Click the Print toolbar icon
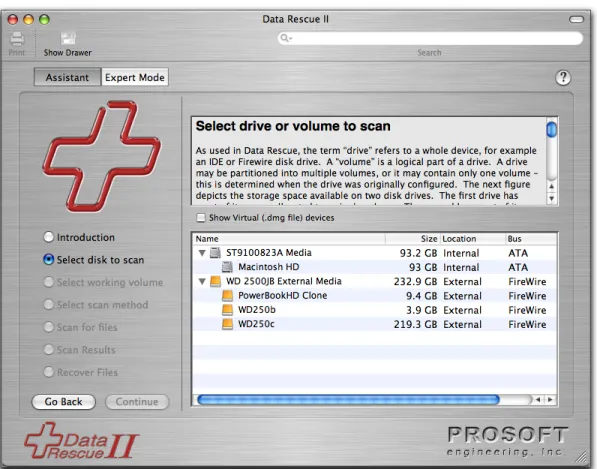 (17, 39)
